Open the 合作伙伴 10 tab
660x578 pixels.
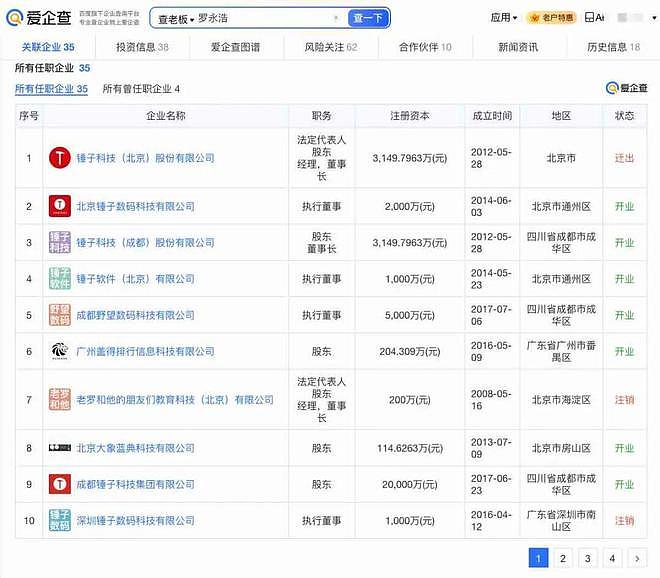click(x=425, y=47)
